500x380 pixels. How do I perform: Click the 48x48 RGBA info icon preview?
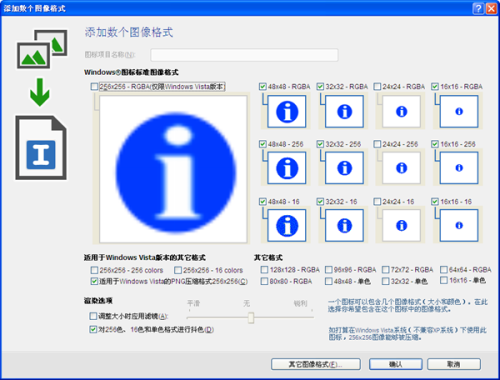tap(287, 111)
